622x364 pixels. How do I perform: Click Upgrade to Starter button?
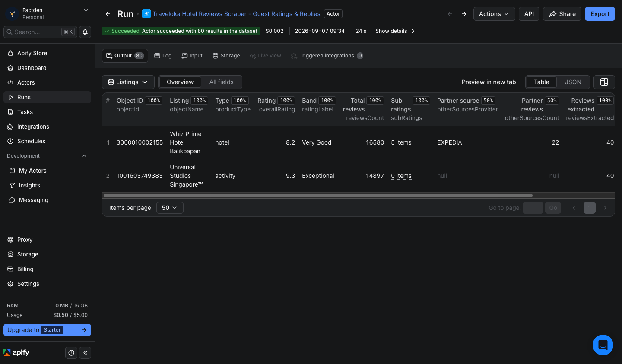pyautogui.click(x=48, y=330)
